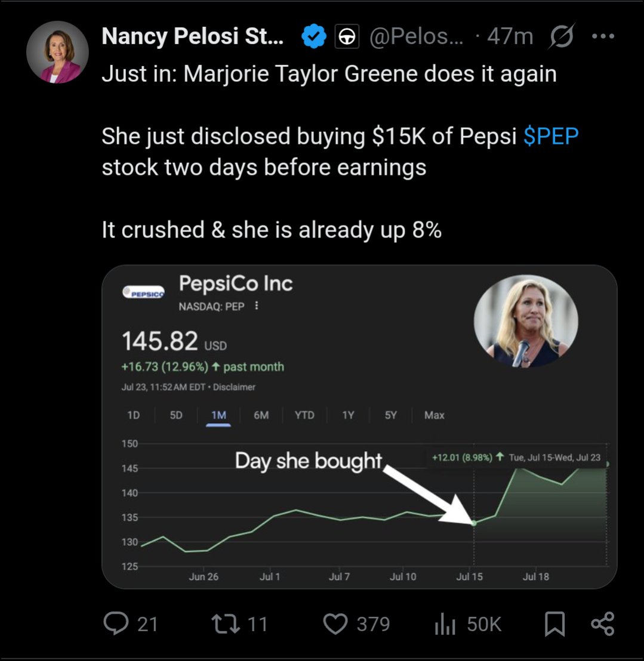Click the steering wheel affiliate badge
Image resolution: width=644 pixels, height=661 pixels.
tap(347, 36)
